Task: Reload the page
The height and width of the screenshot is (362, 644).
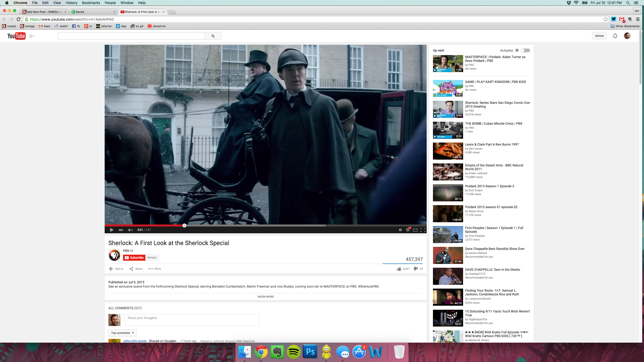Action: coord(18,19)
